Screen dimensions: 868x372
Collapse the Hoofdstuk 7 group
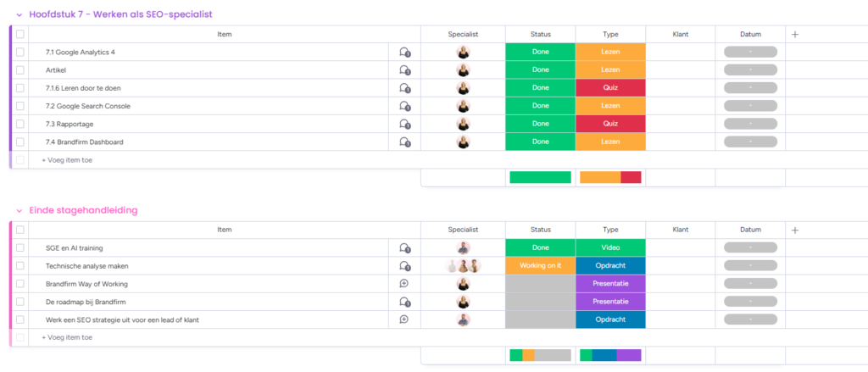click(x=19, y=14)
